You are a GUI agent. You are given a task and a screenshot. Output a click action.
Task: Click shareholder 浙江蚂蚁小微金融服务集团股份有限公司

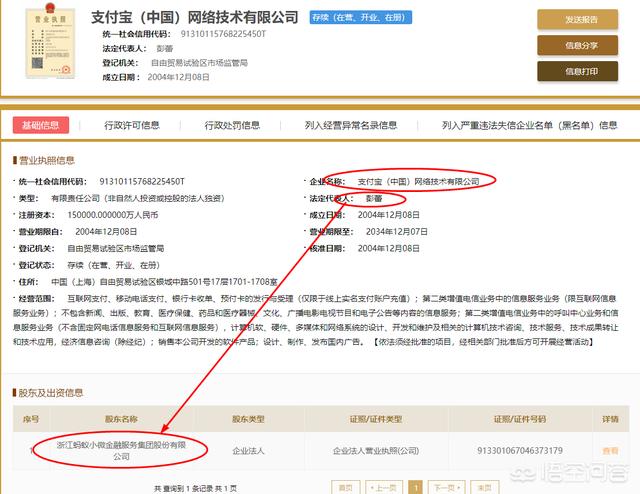click(x=121, y=451)
